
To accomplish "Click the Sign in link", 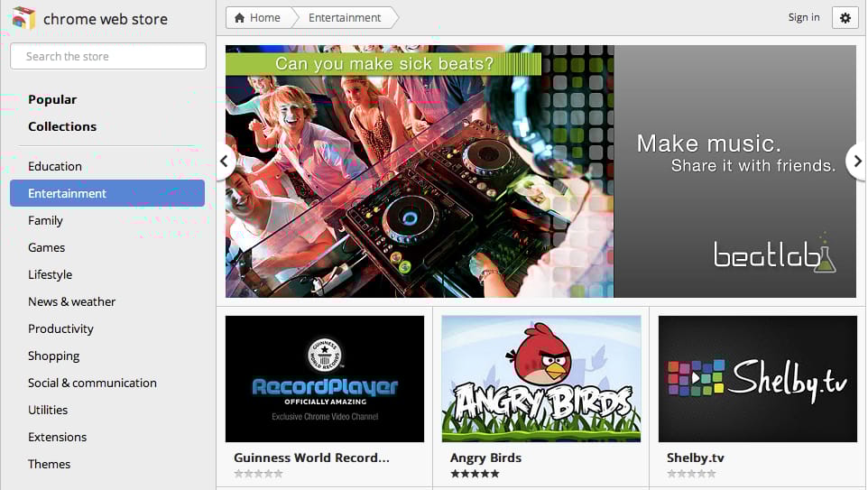I will pyautogui.click(x=804, y=17).
